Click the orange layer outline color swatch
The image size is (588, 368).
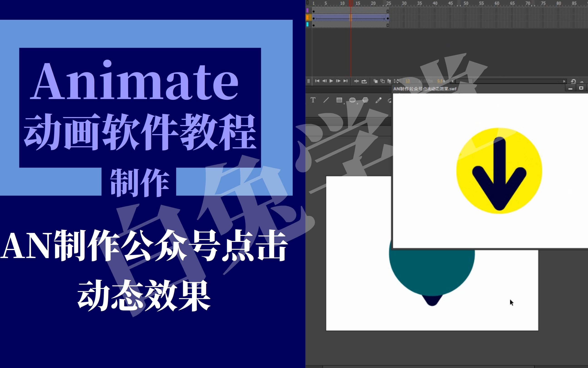tap(308, 17)
